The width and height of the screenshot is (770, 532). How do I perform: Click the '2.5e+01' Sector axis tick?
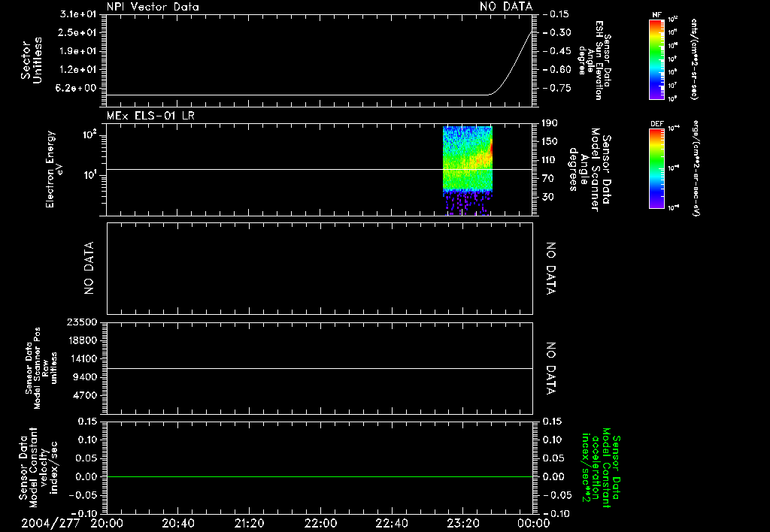78,32
